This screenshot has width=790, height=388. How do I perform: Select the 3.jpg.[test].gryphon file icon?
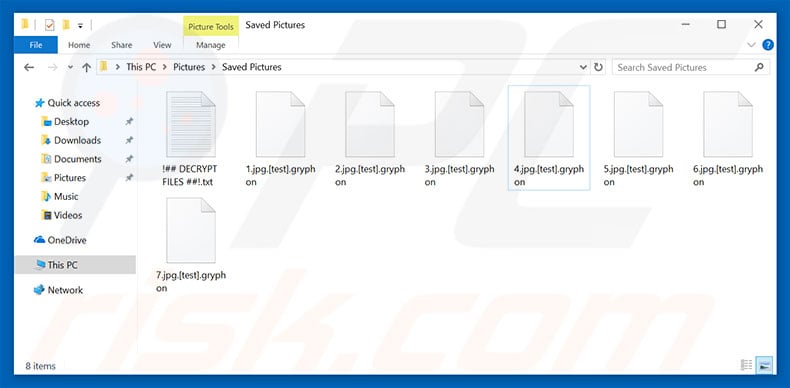pyautogui.click(x=459, y=124)
